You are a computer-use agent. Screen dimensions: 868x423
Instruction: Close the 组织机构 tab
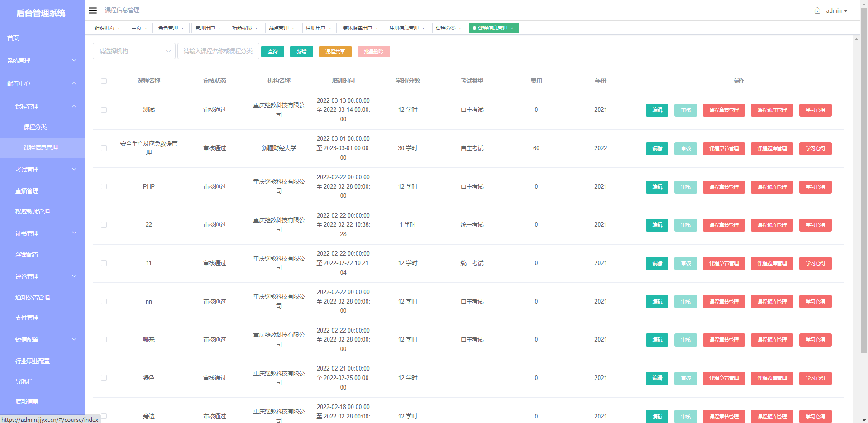point(119,29)
